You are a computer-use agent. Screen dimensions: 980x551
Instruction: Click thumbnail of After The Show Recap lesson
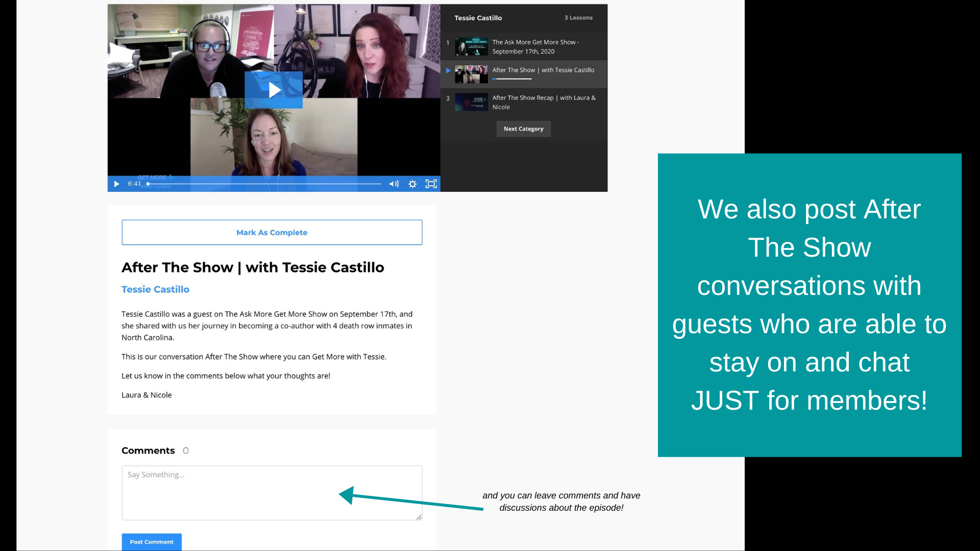click(471, 102)
